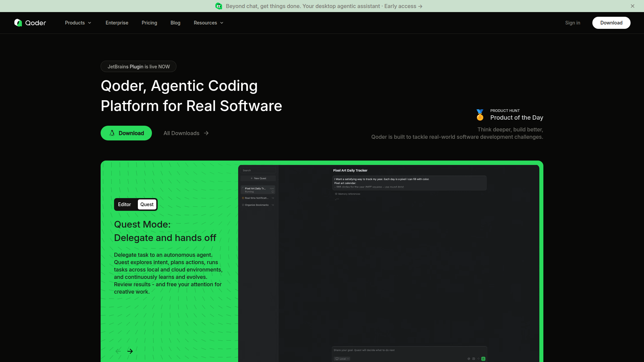
Task: Click the @ mention icon in Quest input
Action: pyautogui.click(x=469, y=359)
